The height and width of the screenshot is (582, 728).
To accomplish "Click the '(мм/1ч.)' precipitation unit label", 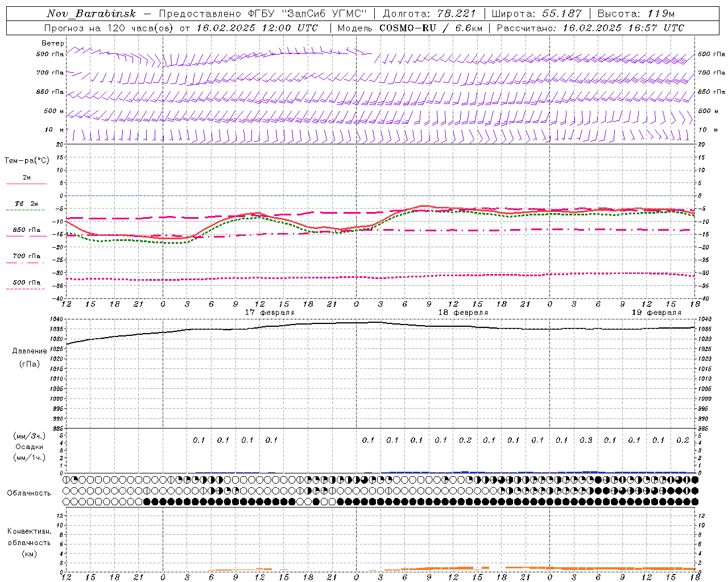I will click(x=30, y=458).
